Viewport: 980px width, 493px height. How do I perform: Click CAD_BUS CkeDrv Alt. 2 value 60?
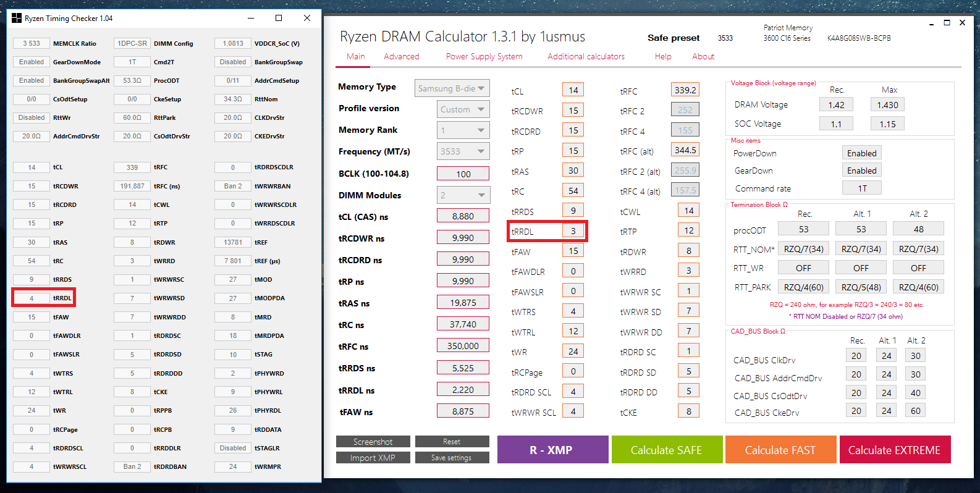pos(916,411)
